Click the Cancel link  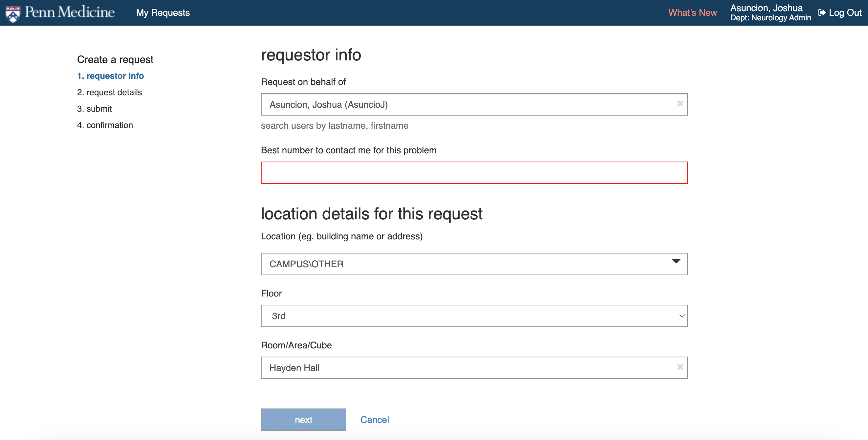(374, 419)
